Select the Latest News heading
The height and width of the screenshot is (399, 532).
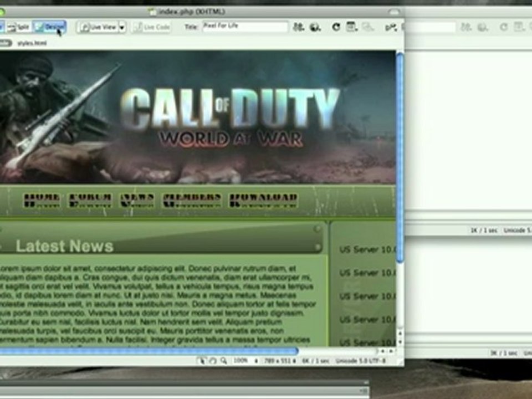[64, 246]
